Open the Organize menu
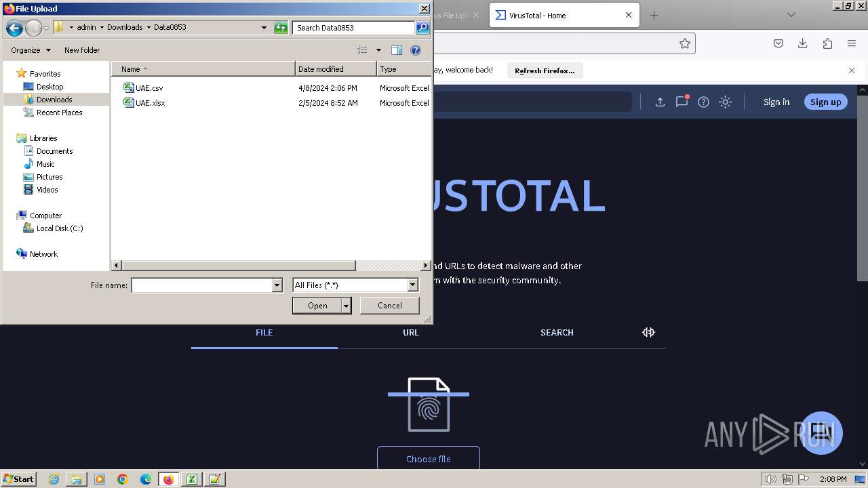The width and height of the screenshot is (868, 488). point(31,50)
